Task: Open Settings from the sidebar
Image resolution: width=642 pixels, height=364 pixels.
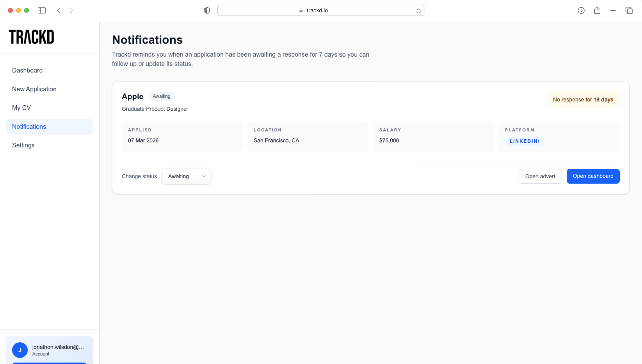Action: click(23, 145)
